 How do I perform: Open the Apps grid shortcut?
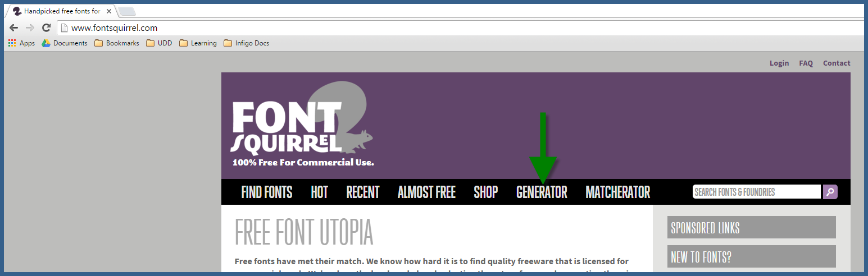pyautogui.click(x=21, y=43)
